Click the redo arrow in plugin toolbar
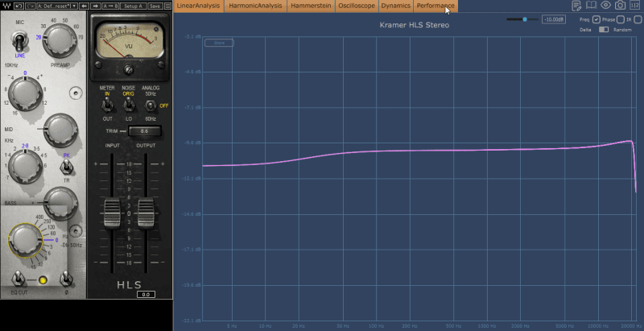The height and width of the screenshot is (331, 644). [x=30, y=6]
